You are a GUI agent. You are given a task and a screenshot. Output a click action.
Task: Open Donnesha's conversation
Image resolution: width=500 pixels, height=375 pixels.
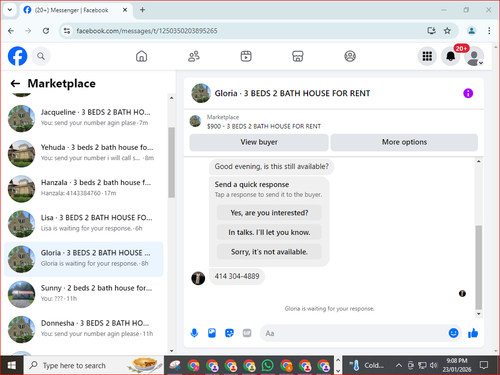[x=84, y=330]
